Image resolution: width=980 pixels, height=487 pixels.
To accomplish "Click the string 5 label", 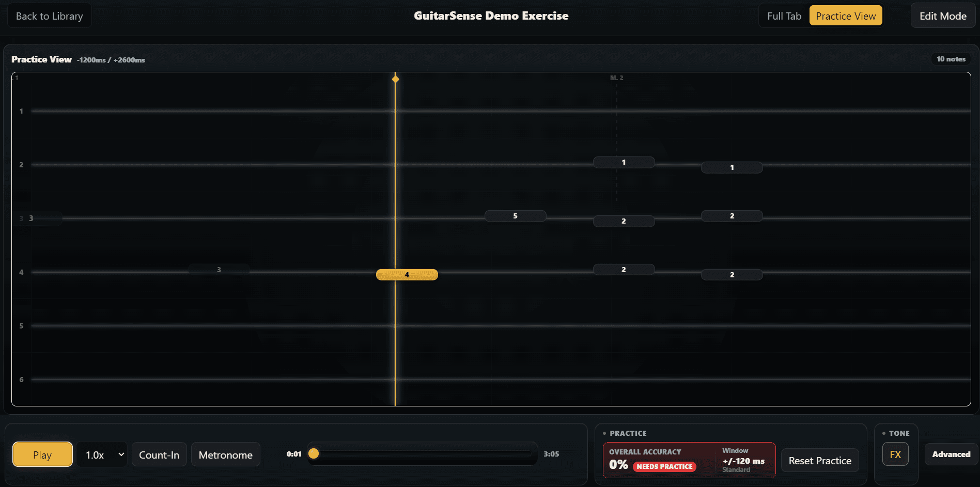I will (x=21, y=326).
